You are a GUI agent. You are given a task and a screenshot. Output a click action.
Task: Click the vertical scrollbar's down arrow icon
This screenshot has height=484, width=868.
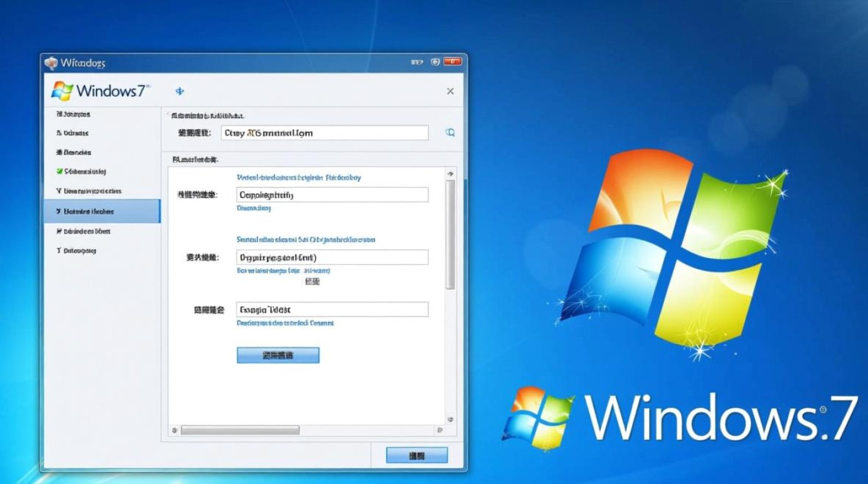(451, 418)
